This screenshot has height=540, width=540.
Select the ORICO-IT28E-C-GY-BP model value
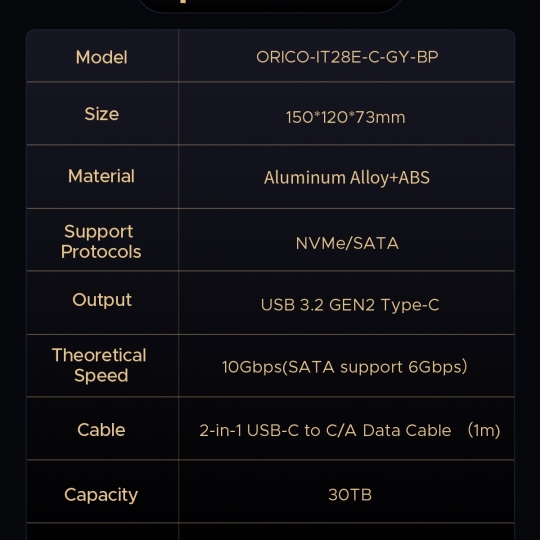(347, 57)
